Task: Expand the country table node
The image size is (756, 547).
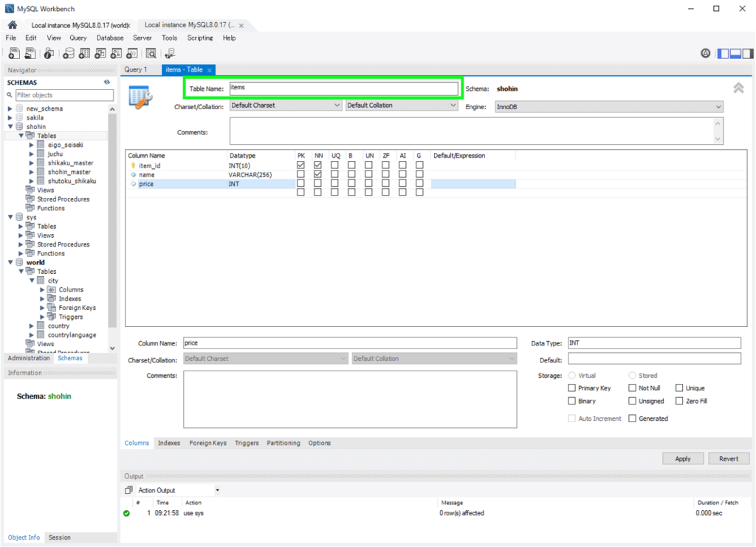Action: (x=31, y=326)
